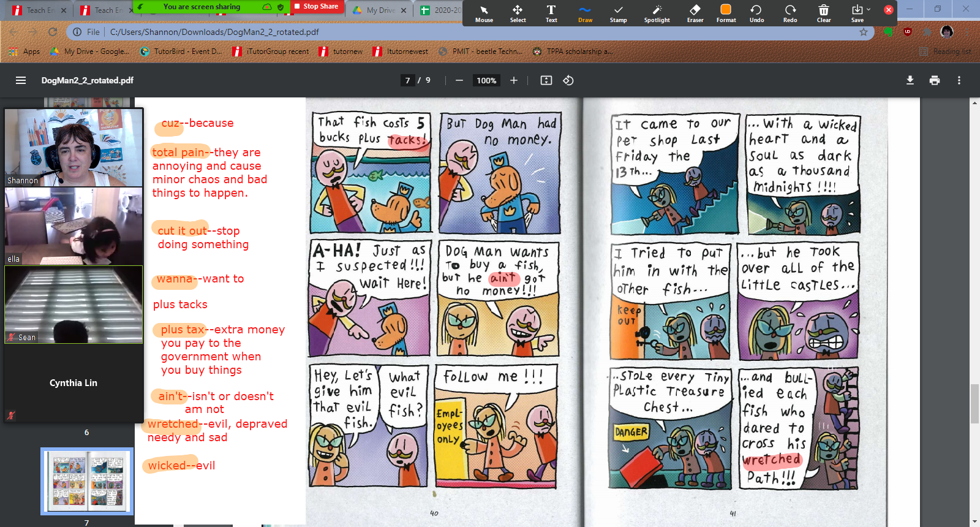Viewport: 980px width, 527px height.
Task: Select the Mouse annotation tool
Action: tap(484, 13)
